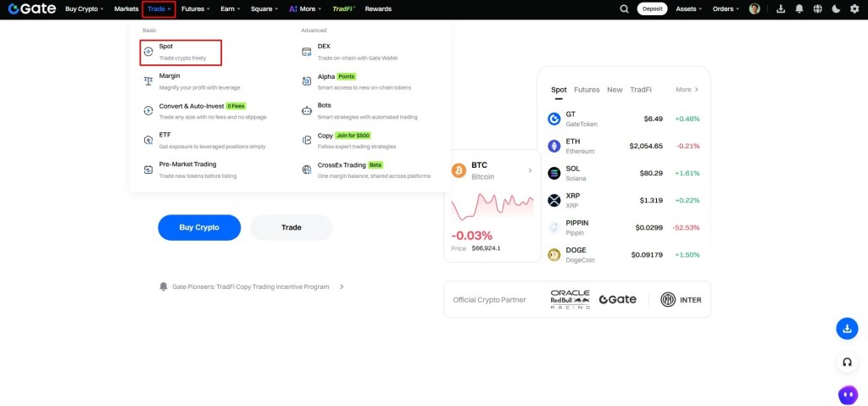Screen dimensions: 868x406
Task: Open the language globe icon
Action: pos(818,8)
